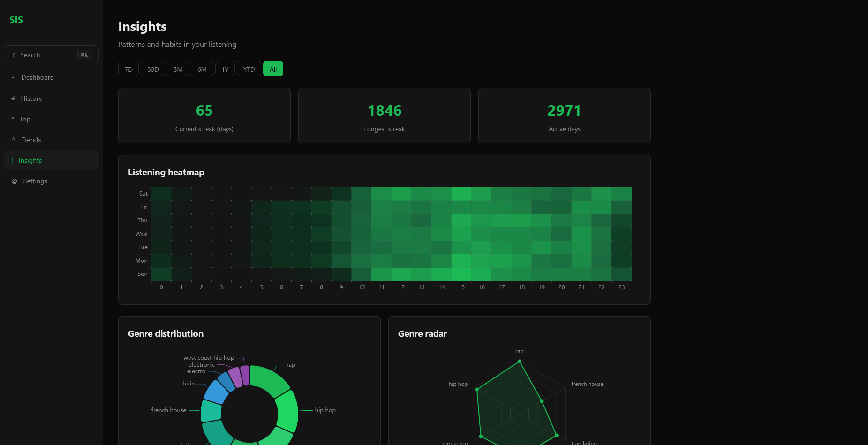Click the Settings at-sign icon
Screen dimensions: 868x445
click(x=14, y=181)
